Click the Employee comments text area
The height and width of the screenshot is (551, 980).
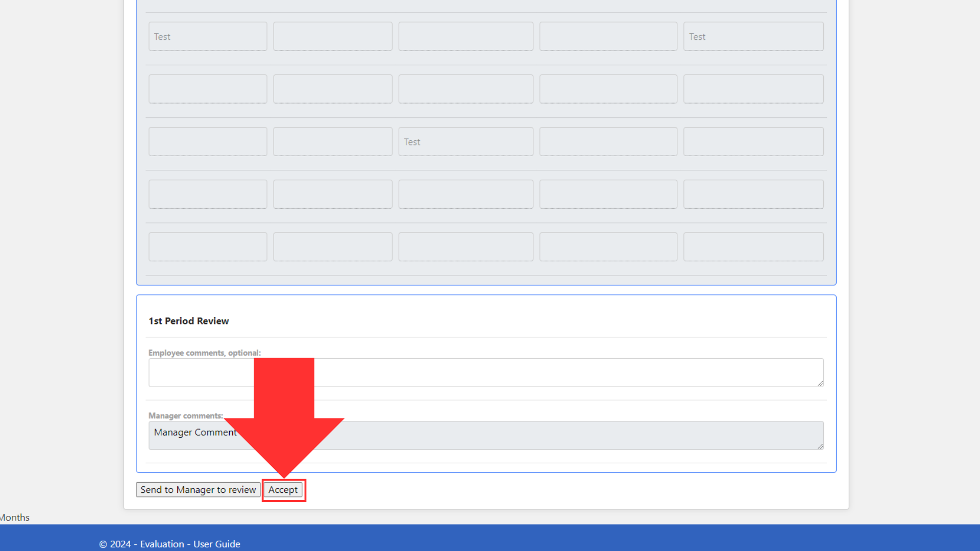tap(485, 372)
